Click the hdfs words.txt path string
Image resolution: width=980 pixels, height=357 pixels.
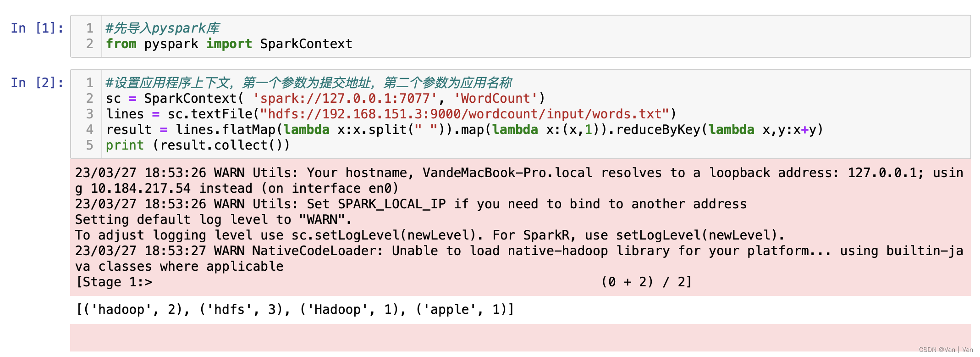tap(465, 114)
